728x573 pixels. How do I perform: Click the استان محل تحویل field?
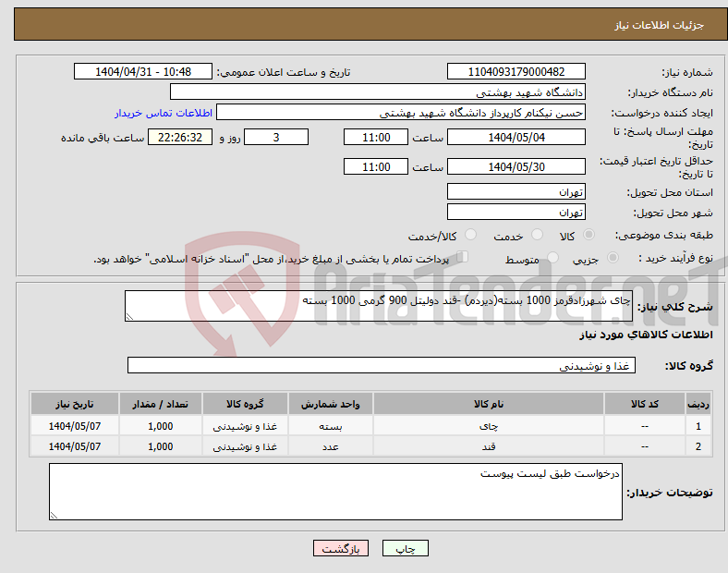516,192
